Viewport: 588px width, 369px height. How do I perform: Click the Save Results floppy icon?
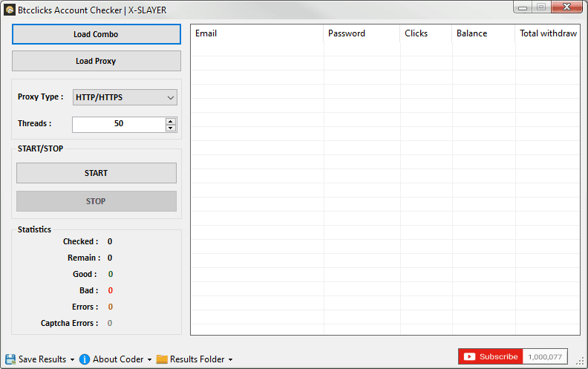(x=10, y=359)
